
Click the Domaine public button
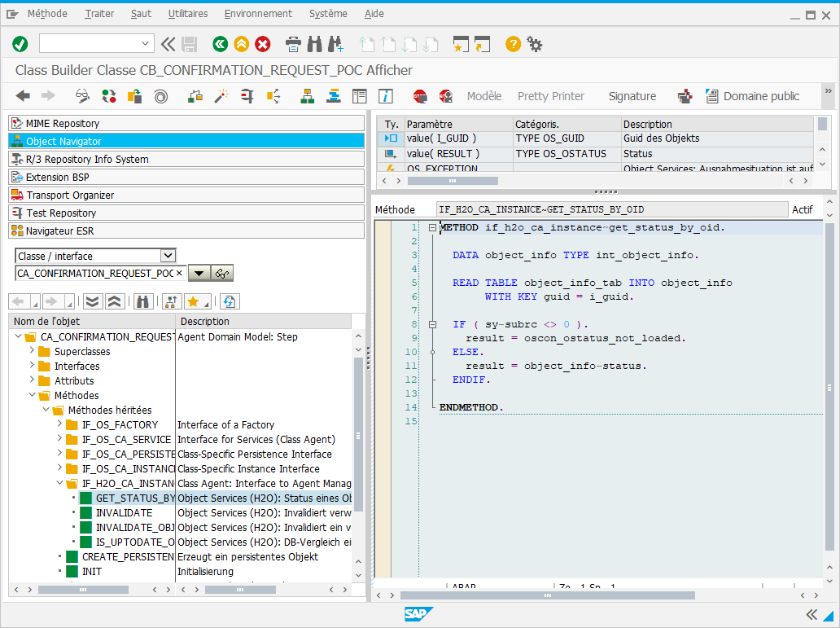pyautogui.click(x=753, y=96)
